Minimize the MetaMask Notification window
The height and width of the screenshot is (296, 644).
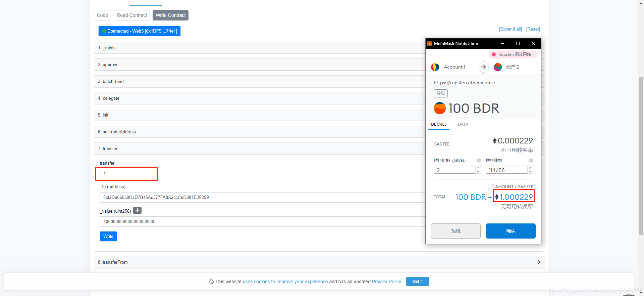(502, 43)
